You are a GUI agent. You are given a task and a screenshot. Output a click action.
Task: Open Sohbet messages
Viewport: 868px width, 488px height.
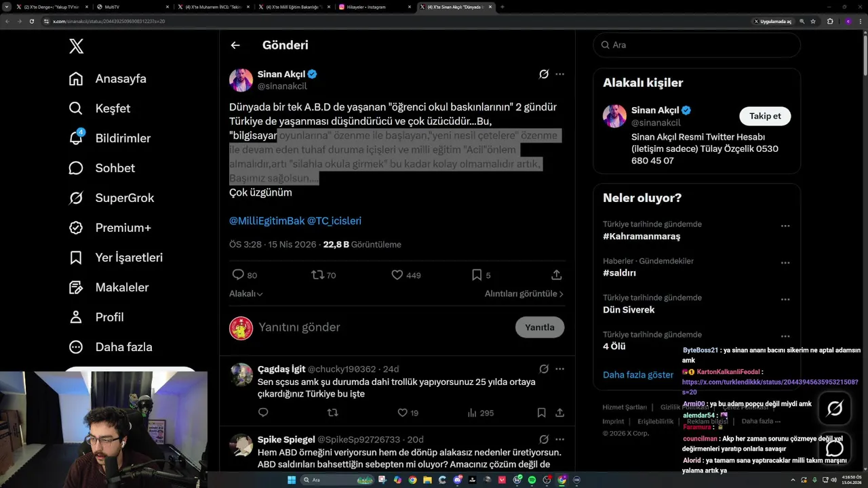(102, 168)
